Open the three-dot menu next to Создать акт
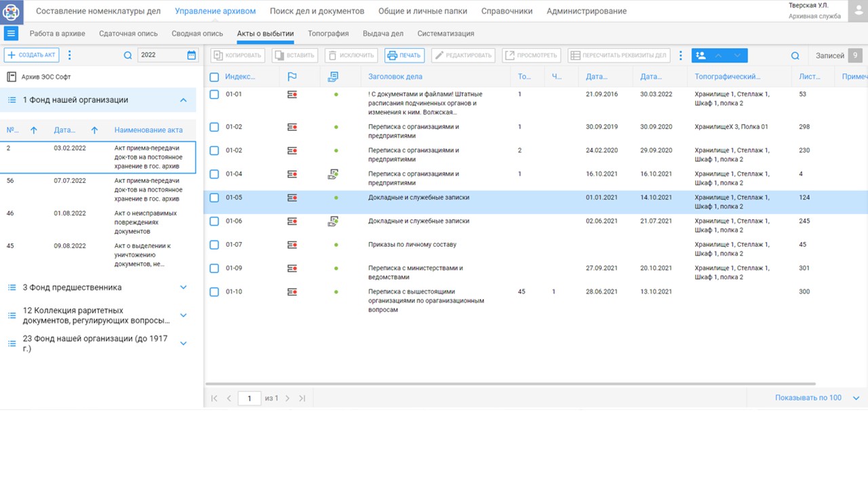 click(x=70, y=56)
